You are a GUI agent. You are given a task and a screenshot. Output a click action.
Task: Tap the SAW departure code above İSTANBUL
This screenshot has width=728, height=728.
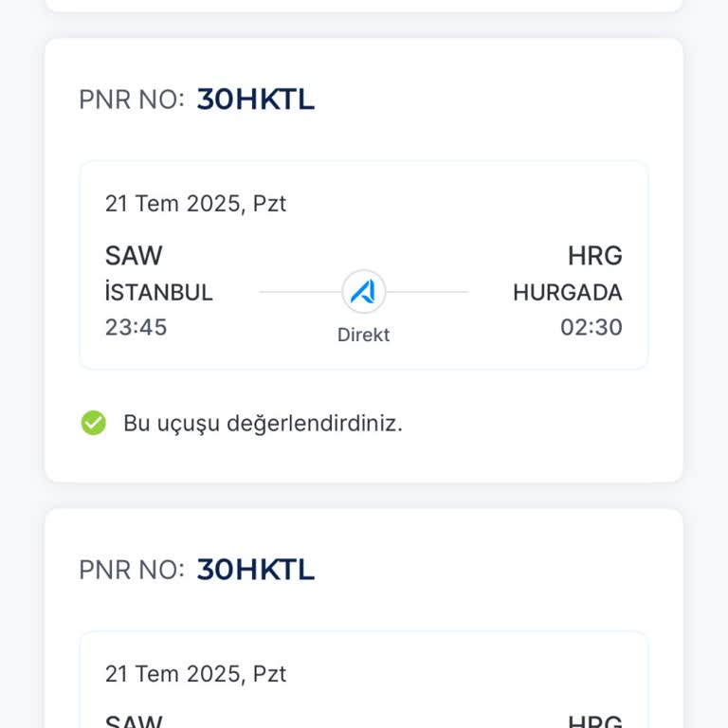pyautogui.click(x=134, y=256)
